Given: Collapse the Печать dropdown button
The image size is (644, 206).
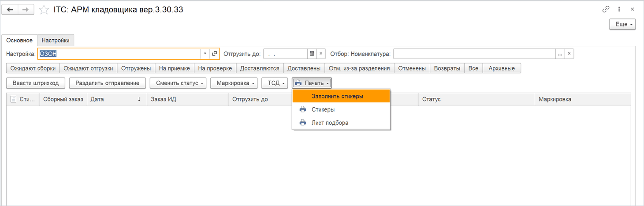Looking at the screenshot, I should pos(312,83).
